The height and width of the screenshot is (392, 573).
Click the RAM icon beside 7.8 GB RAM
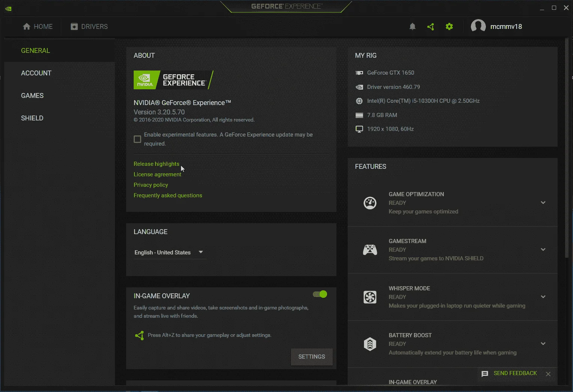(359, 115)
